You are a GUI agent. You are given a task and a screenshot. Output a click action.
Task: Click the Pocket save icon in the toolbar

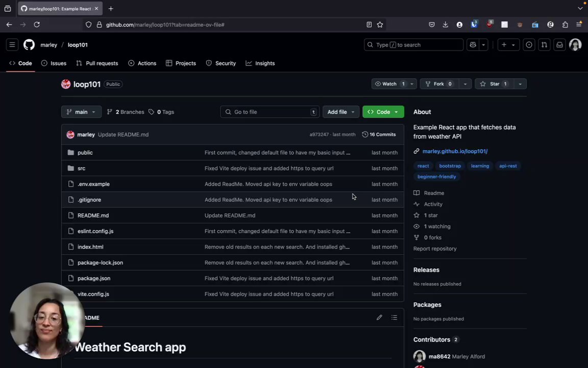pos(432,25)
